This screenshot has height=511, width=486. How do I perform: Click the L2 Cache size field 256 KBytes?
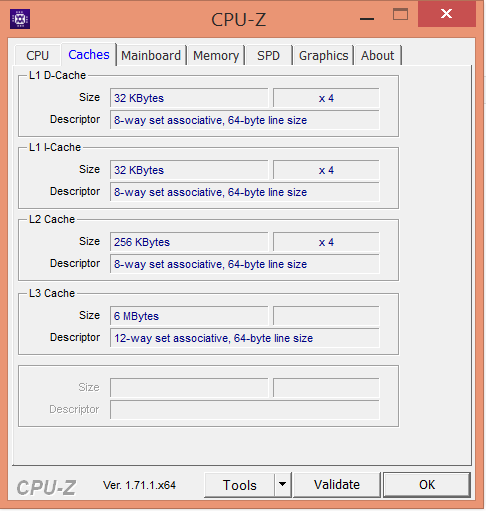pyautogui.click(x=189, y=242)
